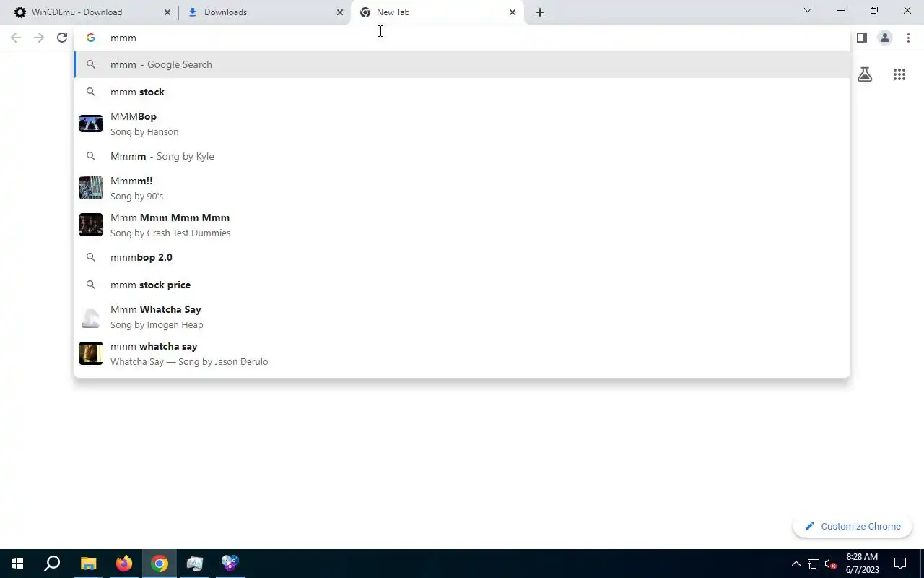Launch Firefox from the taskbar

pos(124,564)
